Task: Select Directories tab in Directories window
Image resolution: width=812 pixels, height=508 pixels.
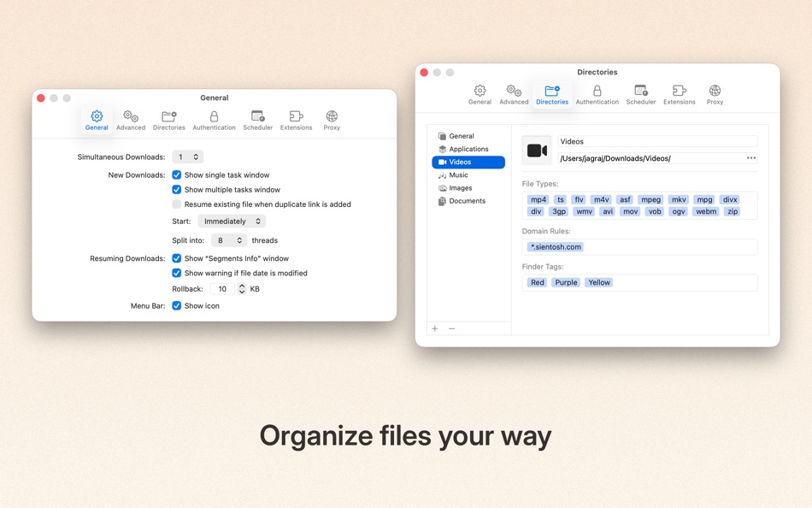Action: 552,95
